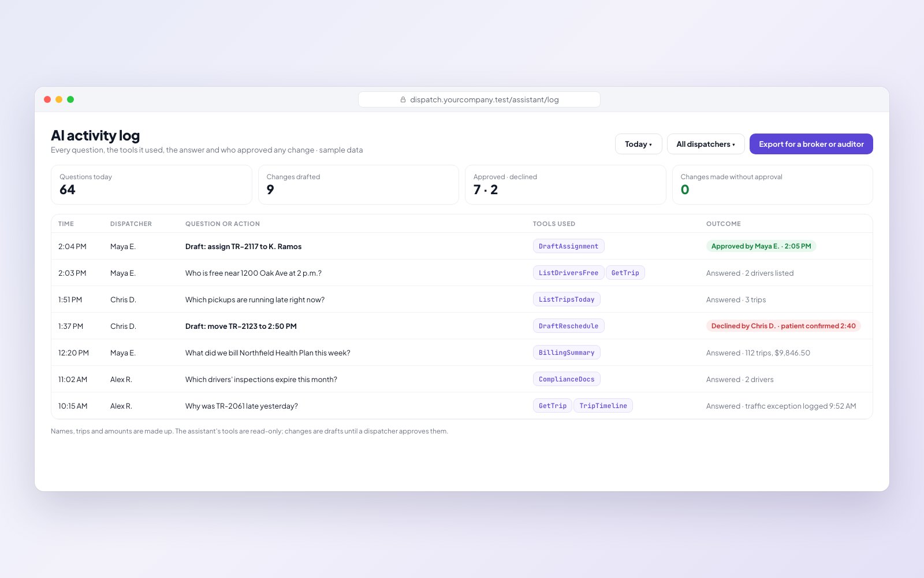Select the Changes drafted stat card

pyautogui.click(x=359, y=184)
